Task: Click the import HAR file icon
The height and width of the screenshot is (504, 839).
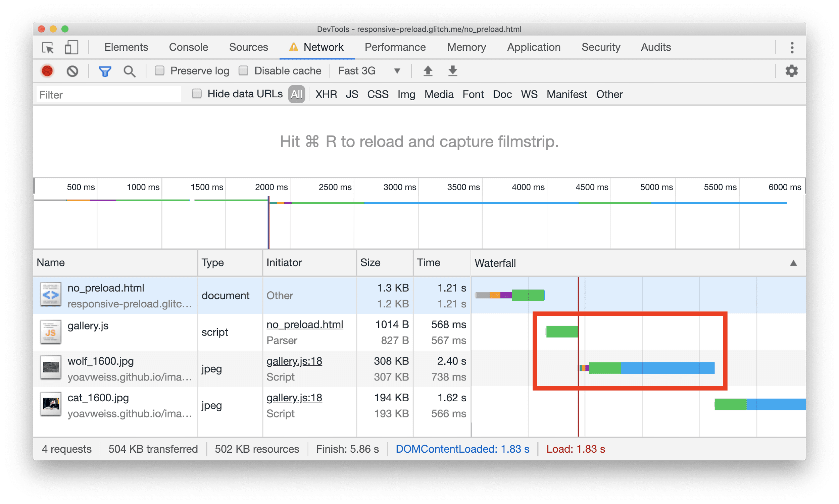Action: [x=427, y=72]
